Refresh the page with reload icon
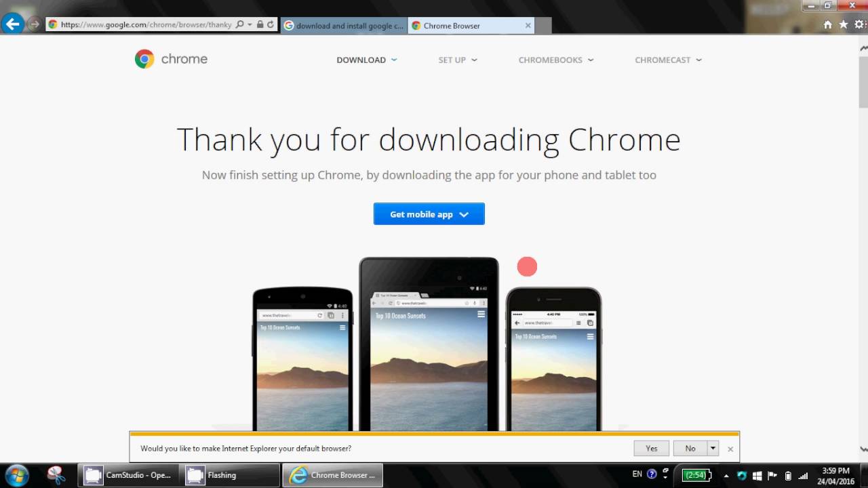This screenshot has width=868, height=488. [271, 24]
